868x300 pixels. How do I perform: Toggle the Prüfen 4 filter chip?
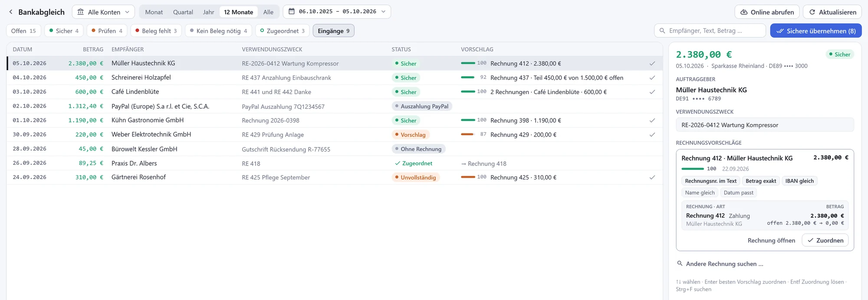point(107,31)
